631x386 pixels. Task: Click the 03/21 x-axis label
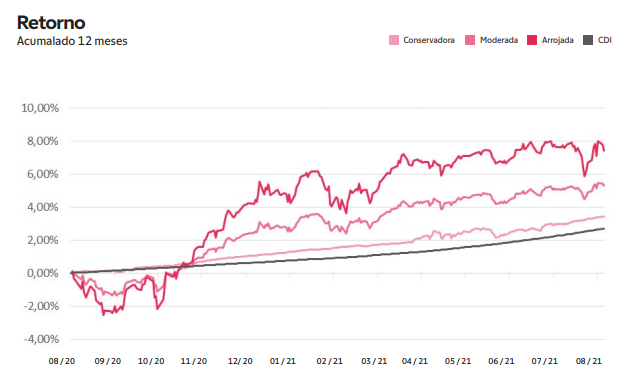pos(374,361)
